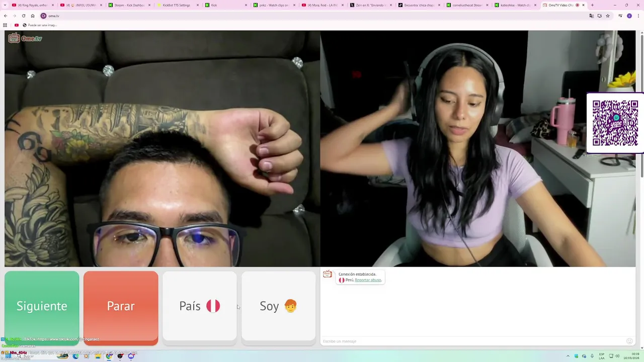Click the Chrome taskbar icon
This screenshot has width=644, height=362.
[x=109, y=356]
